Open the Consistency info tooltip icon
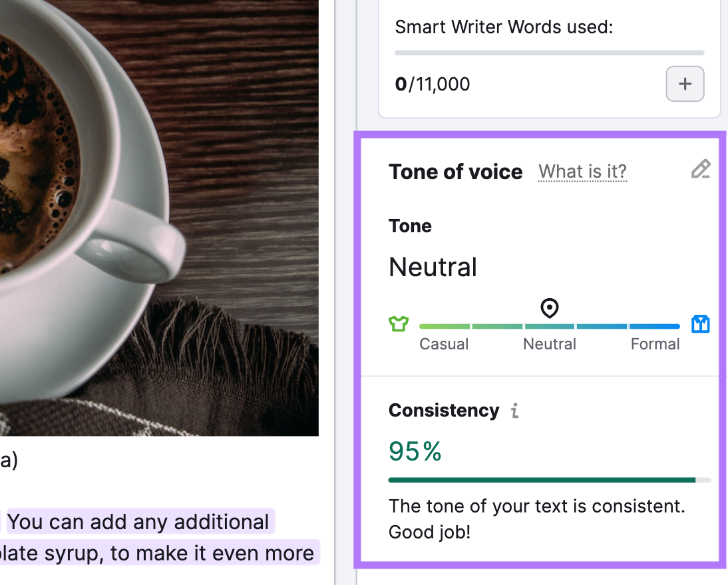728x585 pixels. [x=514, y=411]
